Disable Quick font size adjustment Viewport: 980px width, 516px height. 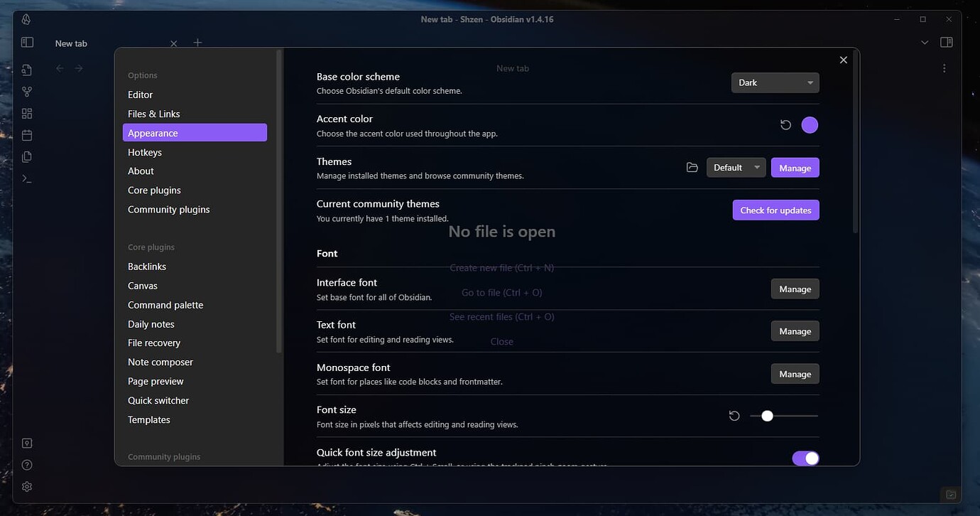click(805, 458)
